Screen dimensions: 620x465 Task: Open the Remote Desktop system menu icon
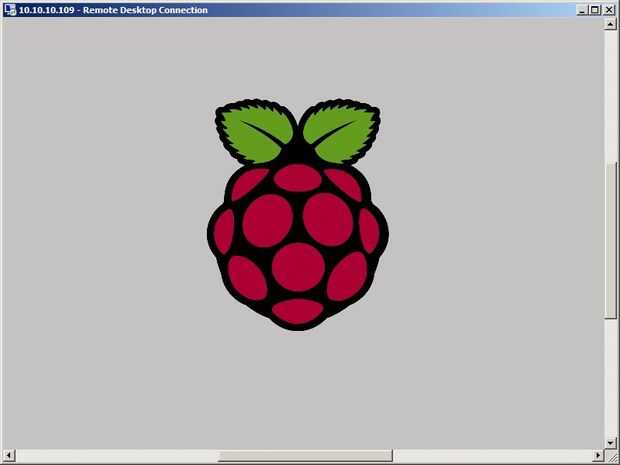point(9,10)
